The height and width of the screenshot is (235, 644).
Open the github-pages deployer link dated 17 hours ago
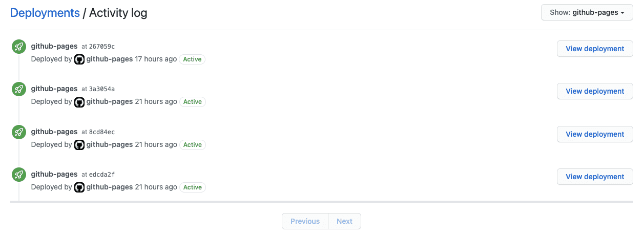tap(109, 59)
